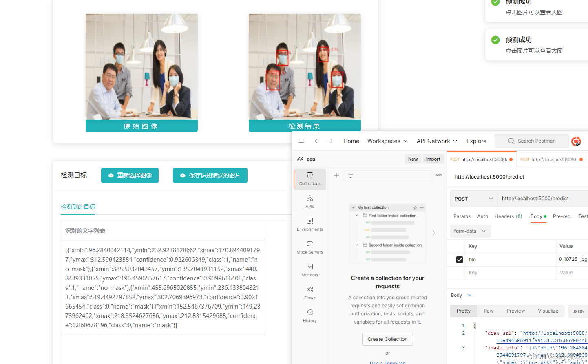The image size is (588, 364).
Task: Click the plus icon to add collection
Action: pos(336,175)
